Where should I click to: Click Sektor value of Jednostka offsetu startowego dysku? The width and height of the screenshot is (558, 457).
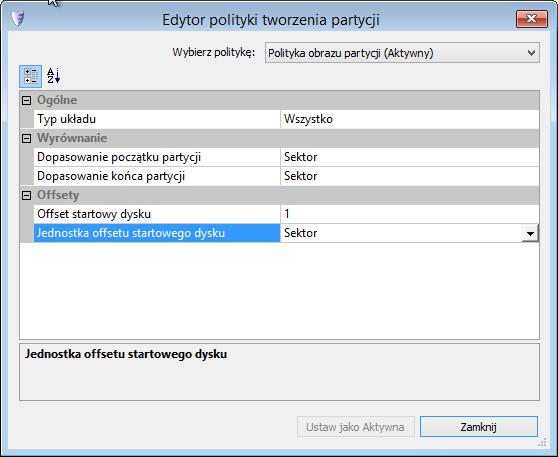click(401, 233)
